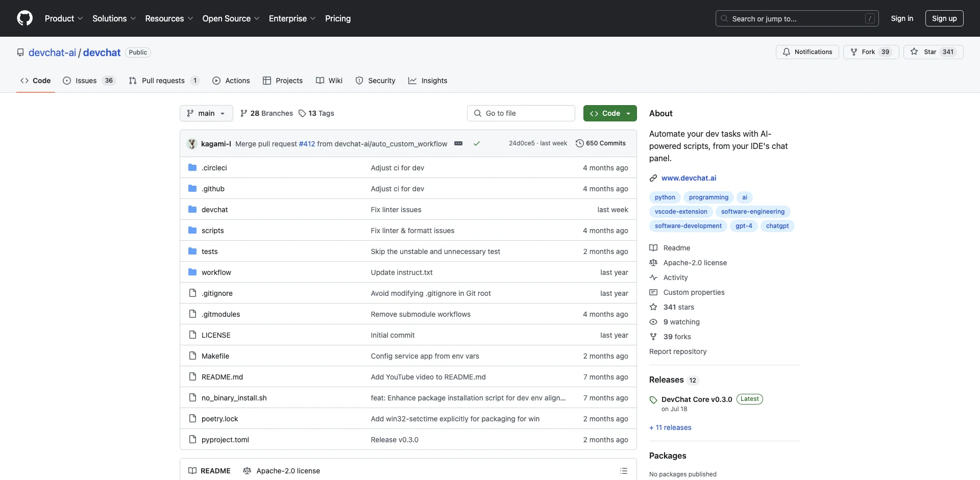Click the kagami-l avatar image
The width and height of the screenshot is (980, 480).
pos(192,144)
